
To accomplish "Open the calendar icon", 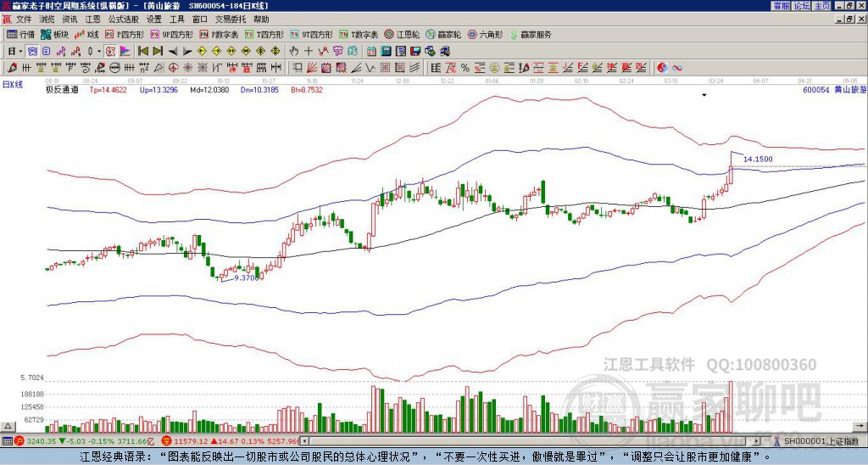I will point(371,52).
